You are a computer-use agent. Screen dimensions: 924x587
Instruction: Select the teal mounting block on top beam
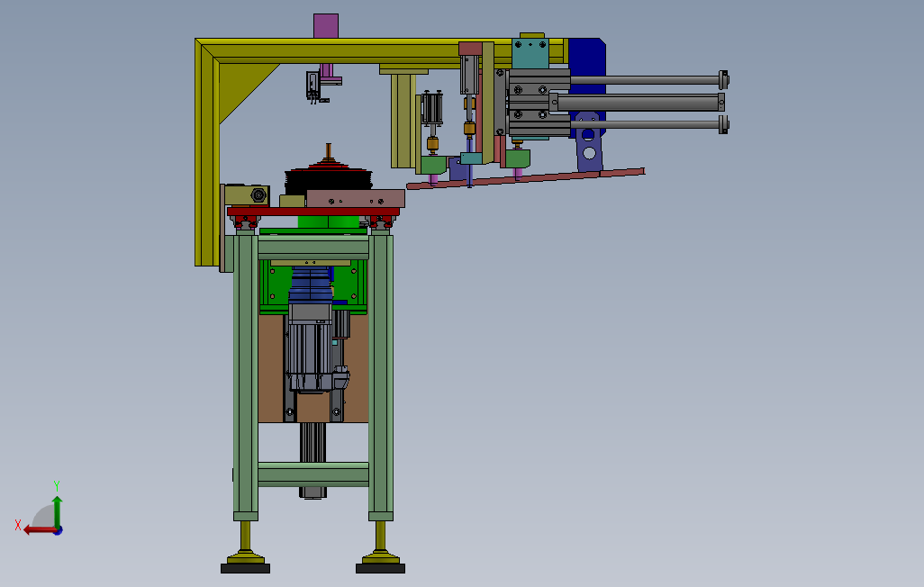click(x=530, y=53)
